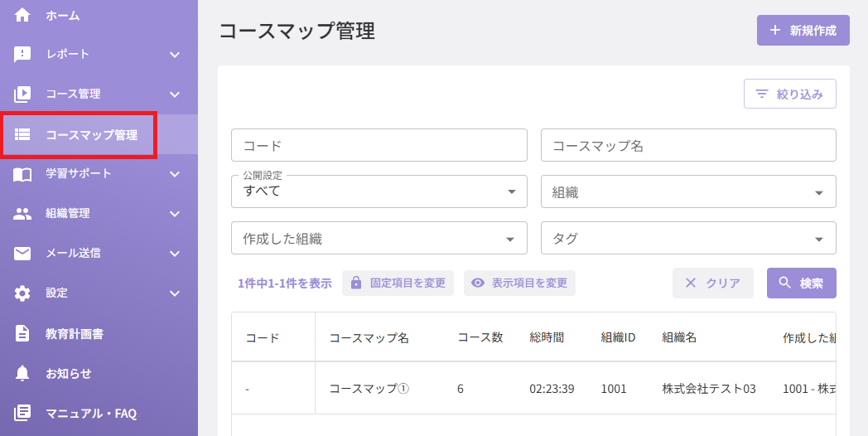Click the クリア button
This screenshot has width=868, height=436.
713,283
